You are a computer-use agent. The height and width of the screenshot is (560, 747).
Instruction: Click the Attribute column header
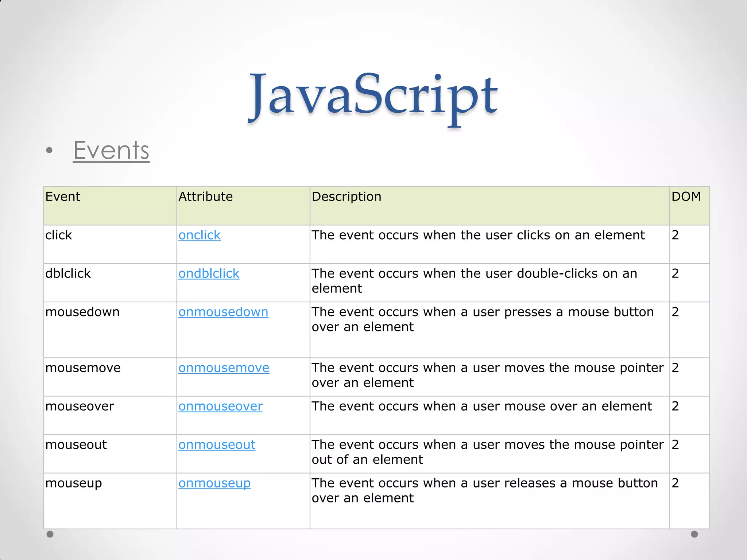click(243, 206)
